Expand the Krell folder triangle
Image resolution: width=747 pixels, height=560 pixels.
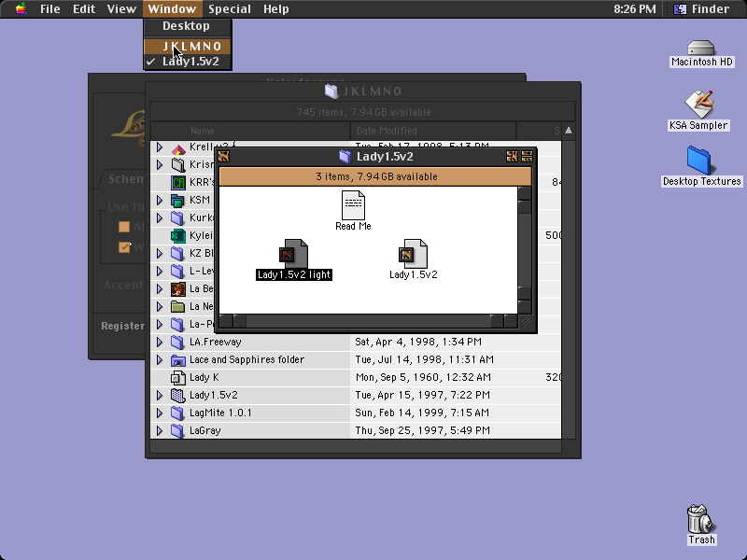pyautogui.click(x=160, y=147)
